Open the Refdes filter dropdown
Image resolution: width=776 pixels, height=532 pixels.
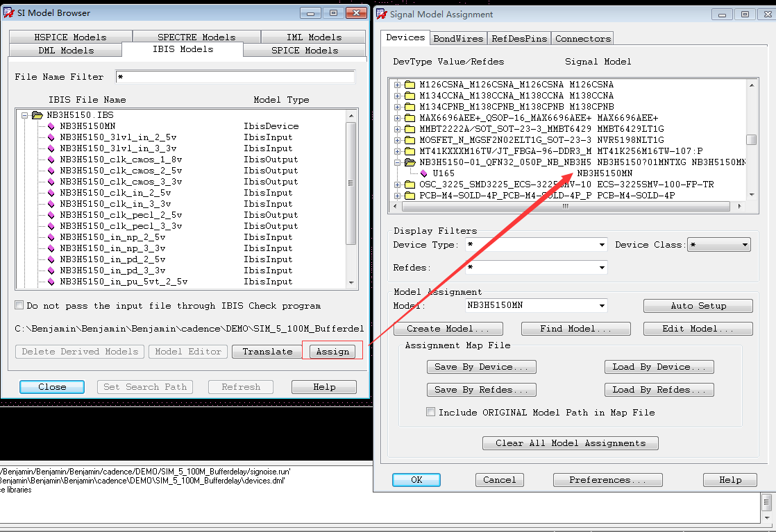[602, 268]
